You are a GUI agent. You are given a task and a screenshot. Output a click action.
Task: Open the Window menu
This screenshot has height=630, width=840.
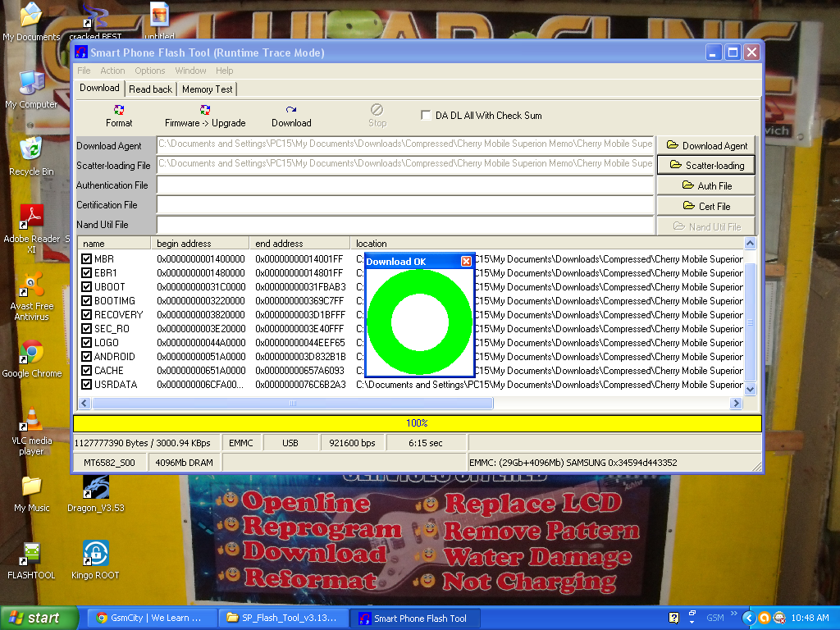(x=190, y=71)
